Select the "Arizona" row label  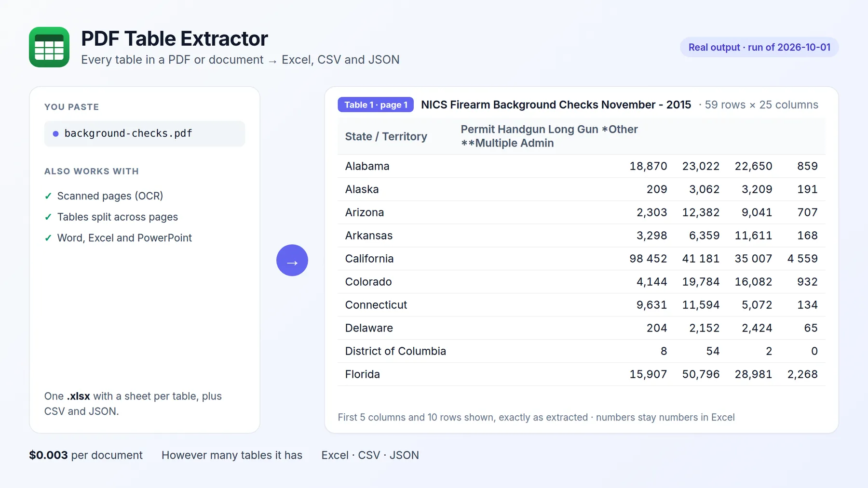point(365,212)
